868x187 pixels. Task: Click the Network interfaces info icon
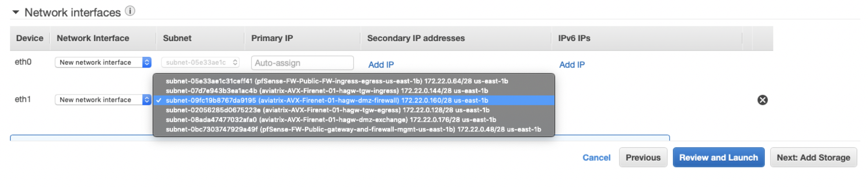click(130, 11)
